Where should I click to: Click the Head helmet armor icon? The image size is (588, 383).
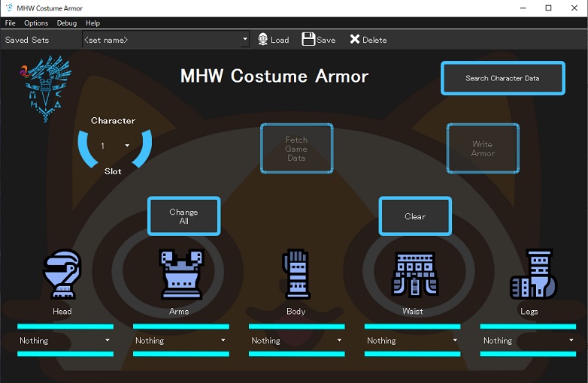pyautogui.click(x=62, y=274)
